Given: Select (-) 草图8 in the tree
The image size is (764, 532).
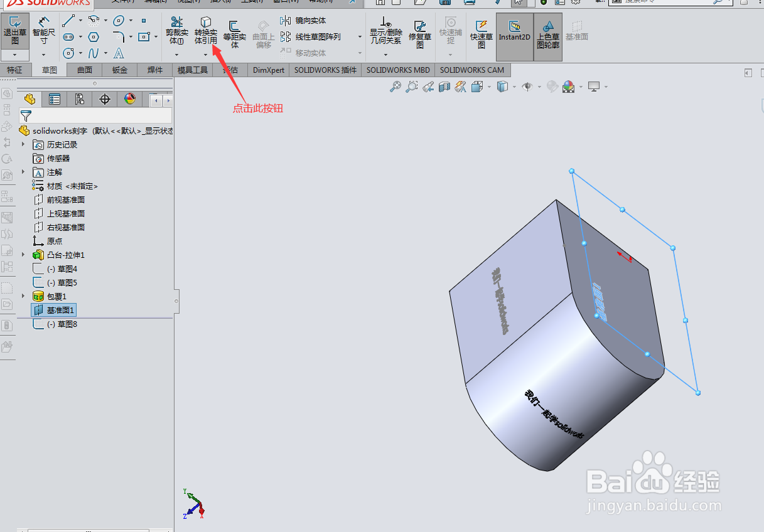Looking at the screenshot, I should pyautogui.click(x=55, y=324).
